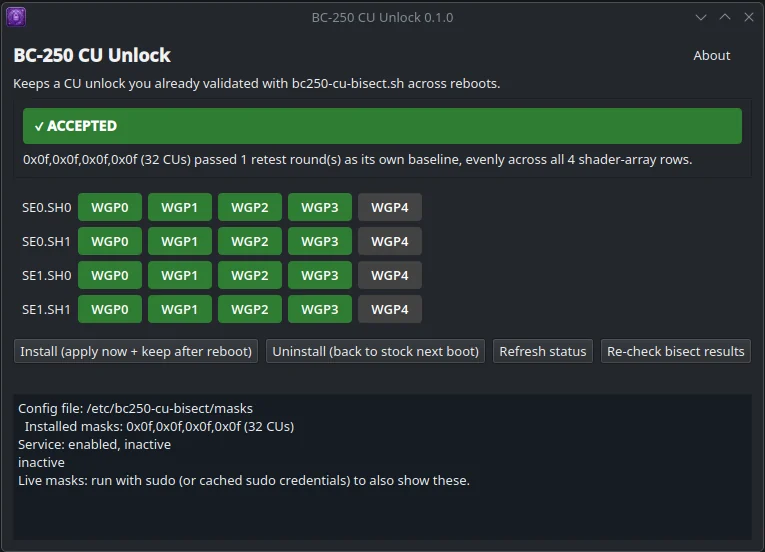Image resolution: width=765 pixels, height=552 pixels.
Task: Click the 'Service: enabled, inactive' line
Action: [x=95, y=445]
